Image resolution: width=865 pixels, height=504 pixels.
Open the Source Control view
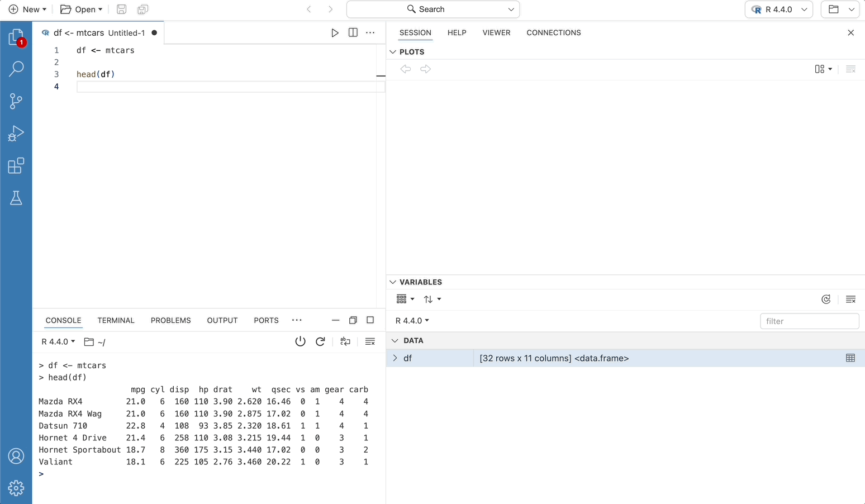click(16, 101)
